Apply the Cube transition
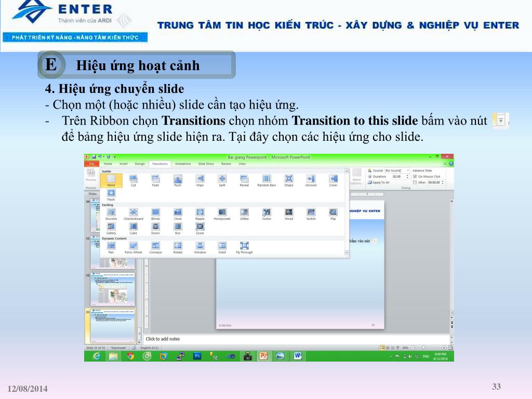 [x=134, y=229]
